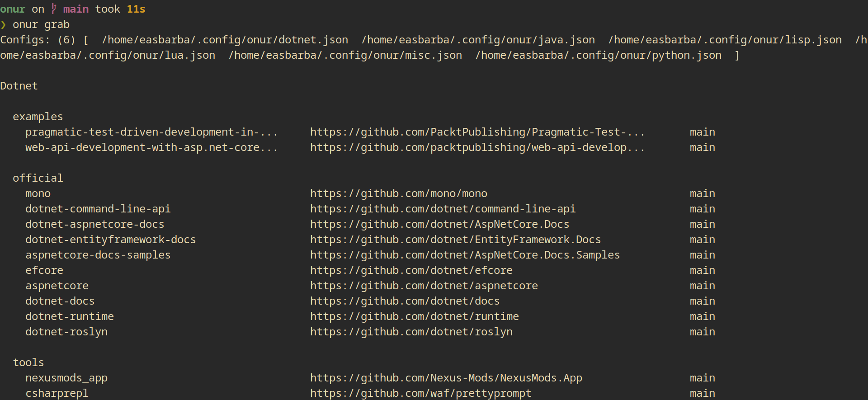This screenshot has width=868, height=400.
Task: Click the 'dotnet-docs' repo name
Action: coord(60,301)
